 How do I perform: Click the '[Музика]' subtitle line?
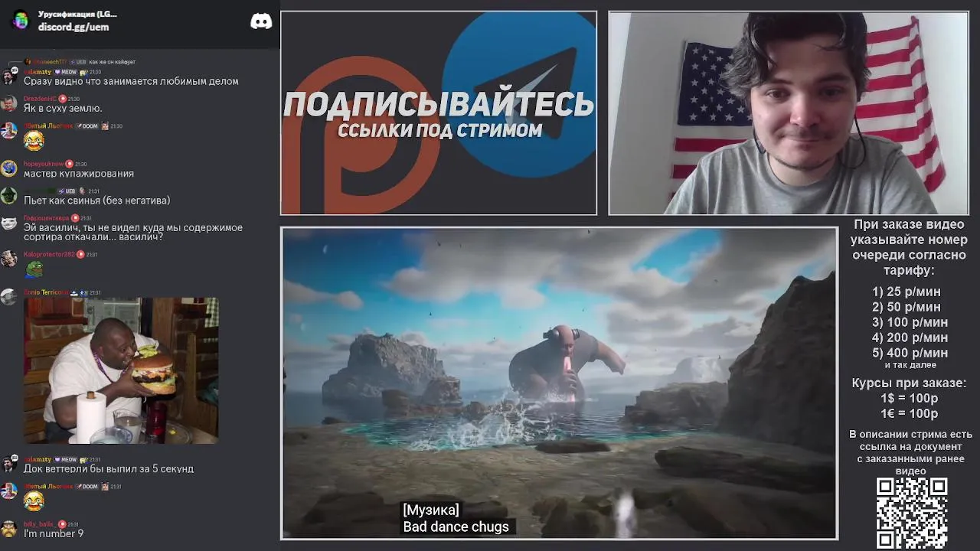pos(431,510)
